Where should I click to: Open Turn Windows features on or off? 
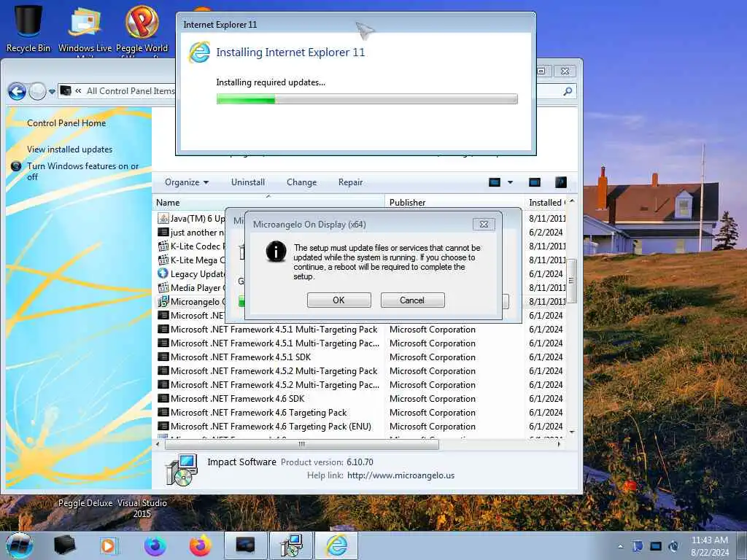click(83, 171)
